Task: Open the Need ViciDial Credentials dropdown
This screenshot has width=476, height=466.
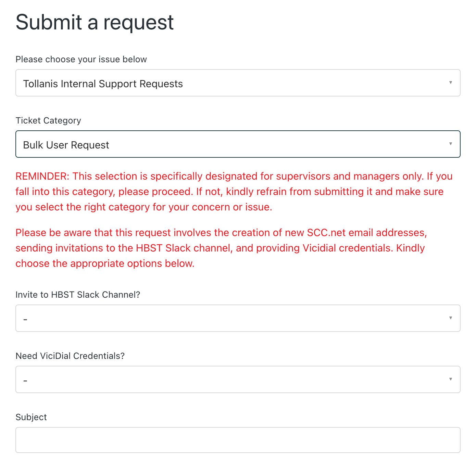Action: 238,379
